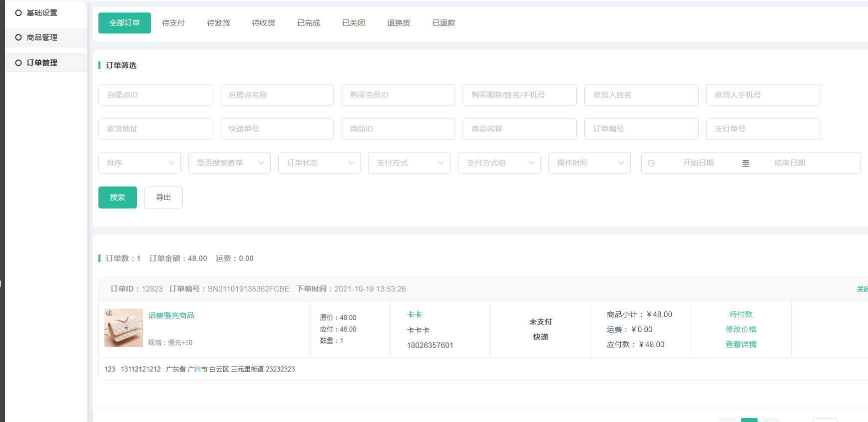Switch to the 退换货 tab
Viewport: 868px width, 422px height.
click(399, 23)
